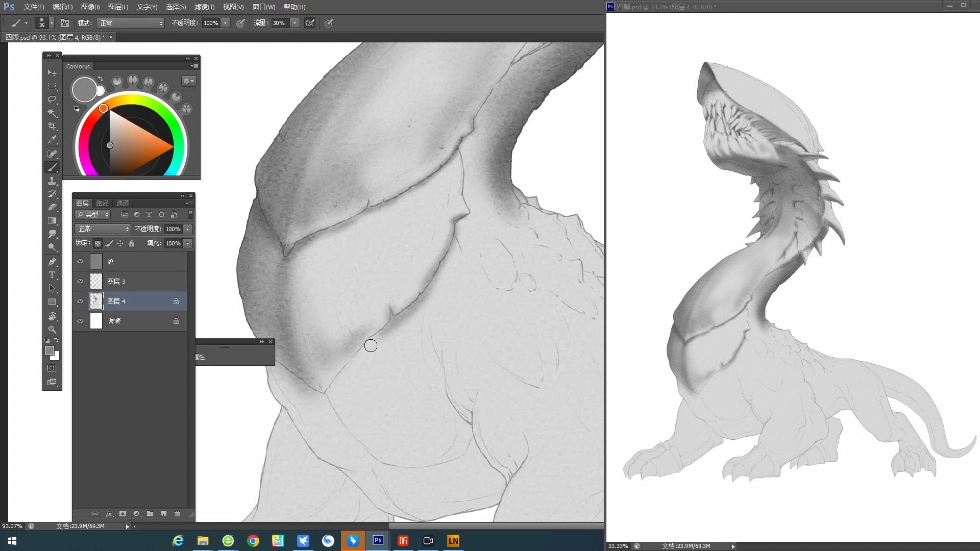Image resolution: width=980 pixels, height=551 pixels.
Task: Select the Gradient tool
Action: coord(52,220)
